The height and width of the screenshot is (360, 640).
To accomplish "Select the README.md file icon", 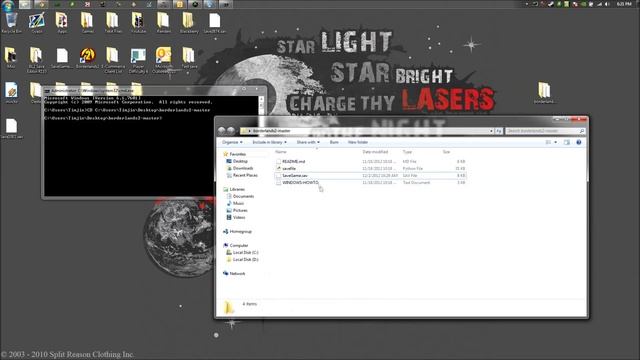I will (x=278, y=162).
